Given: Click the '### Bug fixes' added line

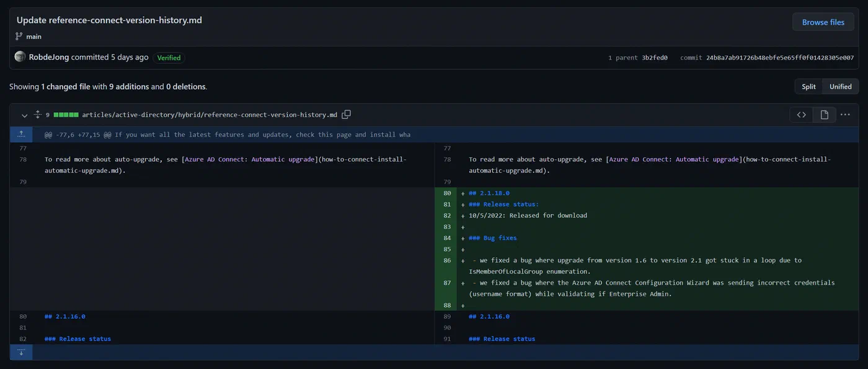Looking at the screenshot, I should pyautogui.click(x=493, y=238).
